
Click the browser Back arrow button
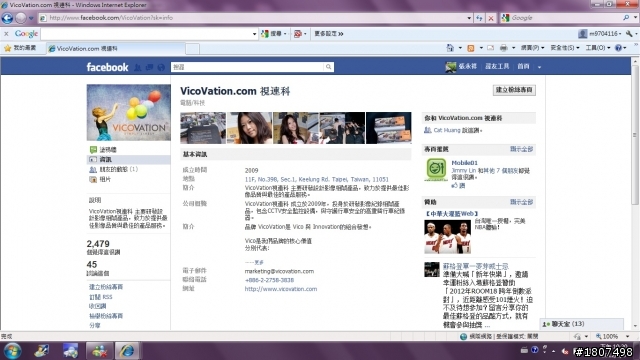7,18
